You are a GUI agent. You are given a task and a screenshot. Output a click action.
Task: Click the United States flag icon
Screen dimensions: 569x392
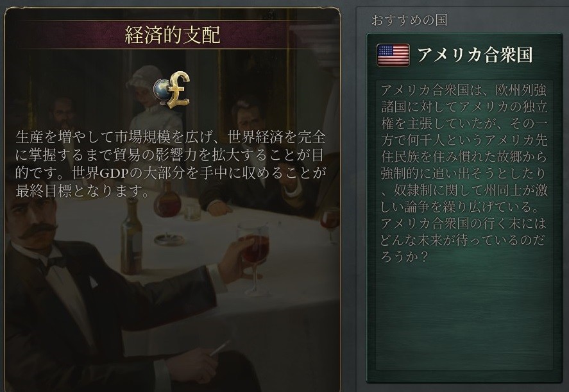coord(393,55)
